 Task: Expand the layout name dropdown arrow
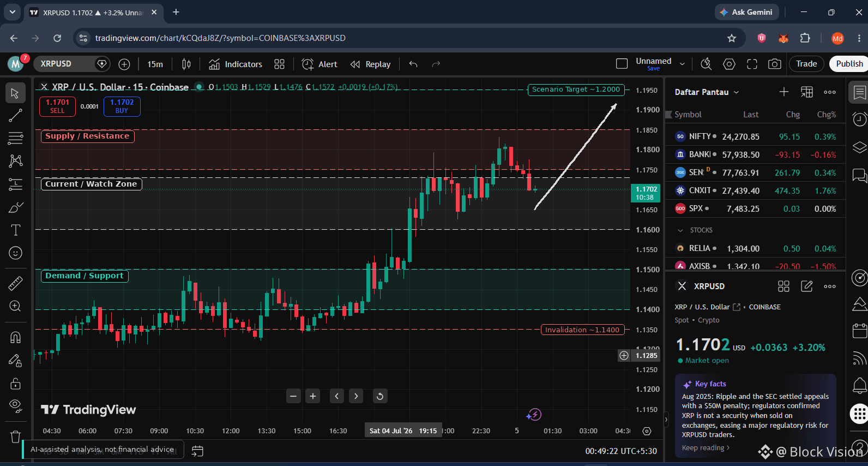(x=682, y=64)
